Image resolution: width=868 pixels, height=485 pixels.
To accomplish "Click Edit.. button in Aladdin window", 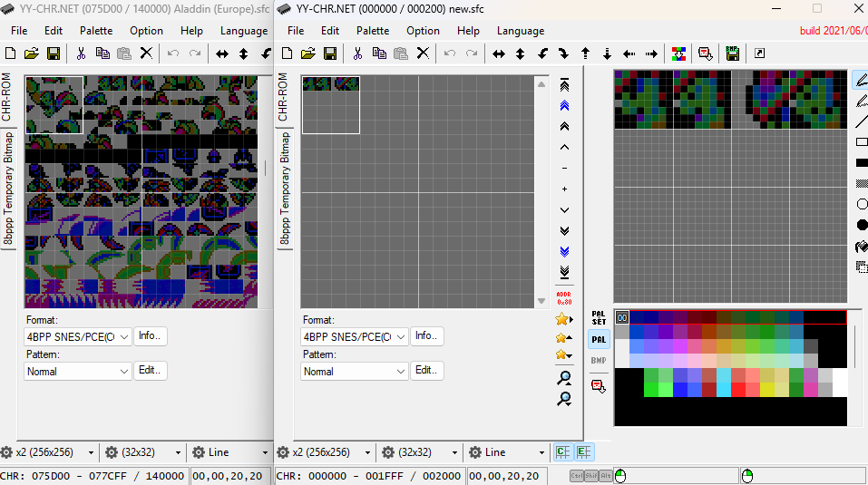I will pyautogui.click(x=150, y=370).
